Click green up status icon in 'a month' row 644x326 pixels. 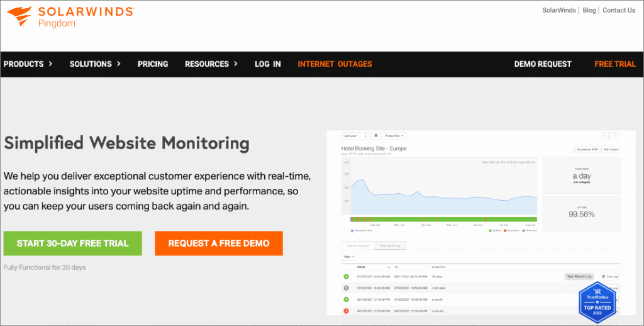[x=347, y=300]
